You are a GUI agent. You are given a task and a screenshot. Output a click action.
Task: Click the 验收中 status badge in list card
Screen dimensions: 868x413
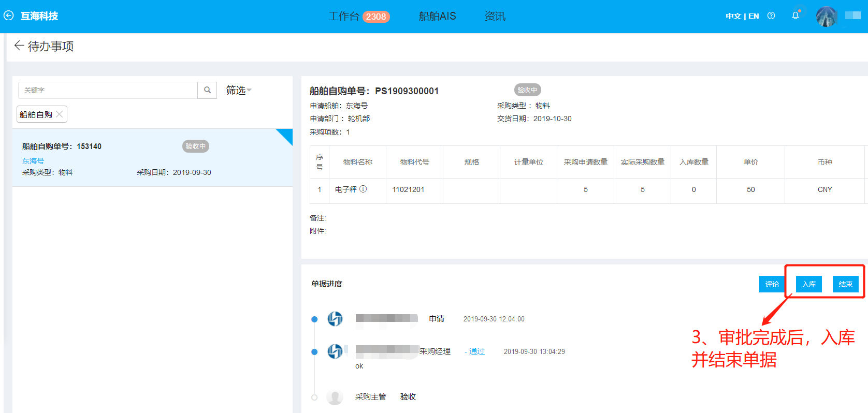coord(196,146)
